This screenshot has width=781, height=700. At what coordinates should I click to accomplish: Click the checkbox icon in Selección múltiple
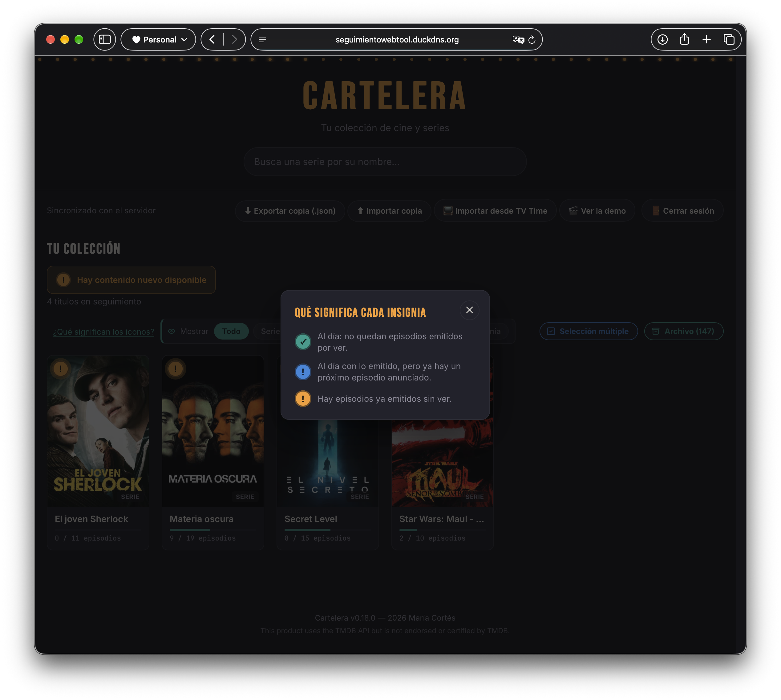[x=551, y=331]
